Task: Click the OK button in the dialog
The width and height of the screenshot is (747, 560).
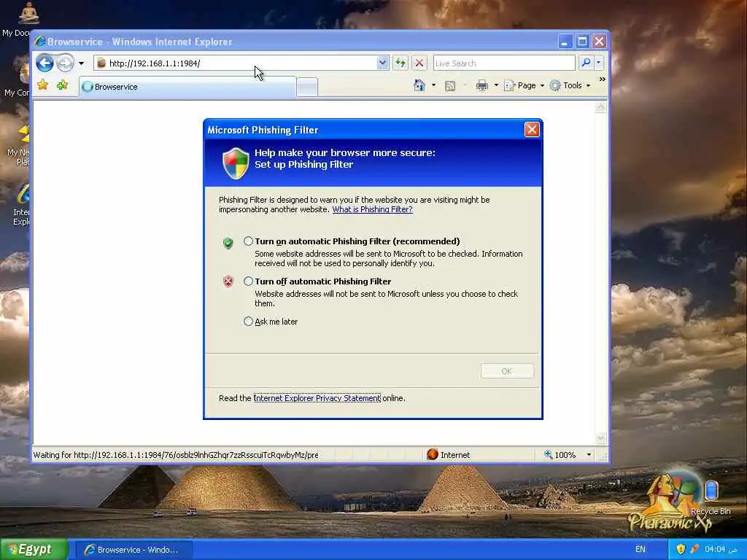Action: (x=507, y=371)
